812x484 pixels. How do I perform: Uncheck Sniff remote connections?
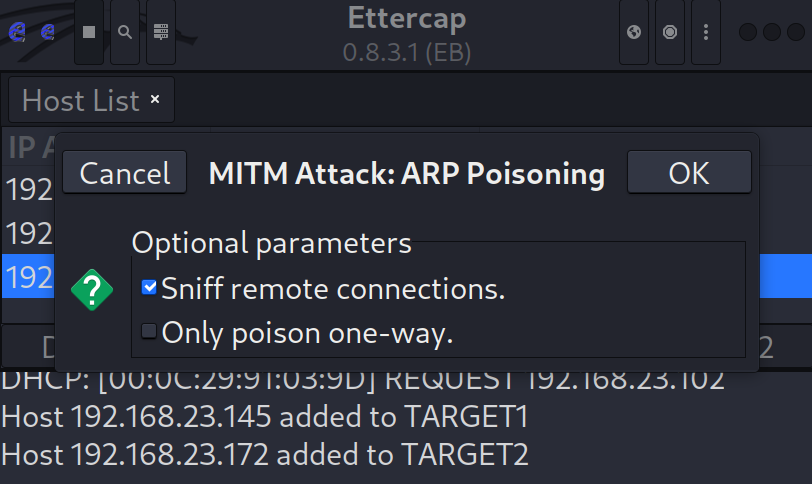(x=149, y=287)
